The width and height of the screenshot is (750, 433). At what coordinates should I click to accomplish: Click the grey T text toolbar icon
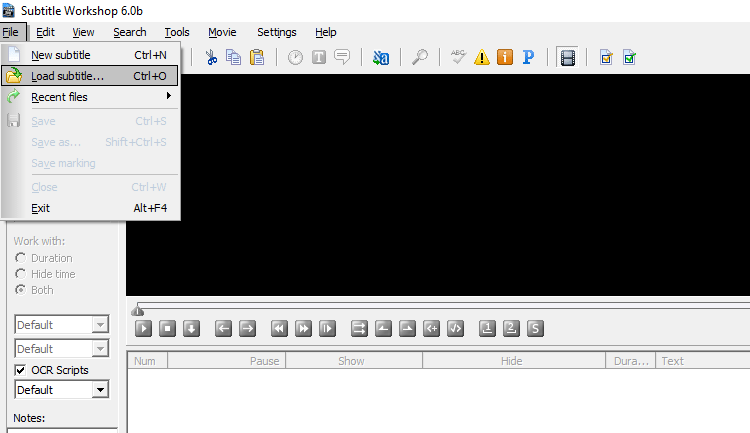[319, 57]
